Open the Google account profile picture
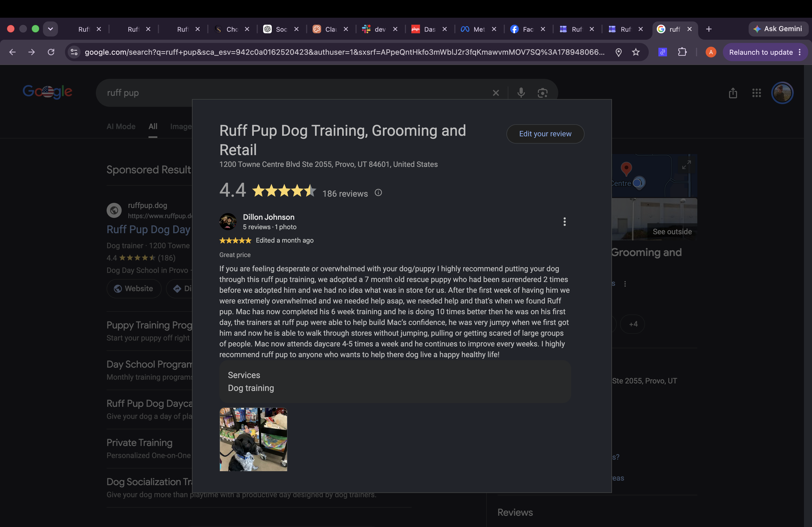Image resolution: width=812 pixels, height=527 pixels. (x=782, y=93)
